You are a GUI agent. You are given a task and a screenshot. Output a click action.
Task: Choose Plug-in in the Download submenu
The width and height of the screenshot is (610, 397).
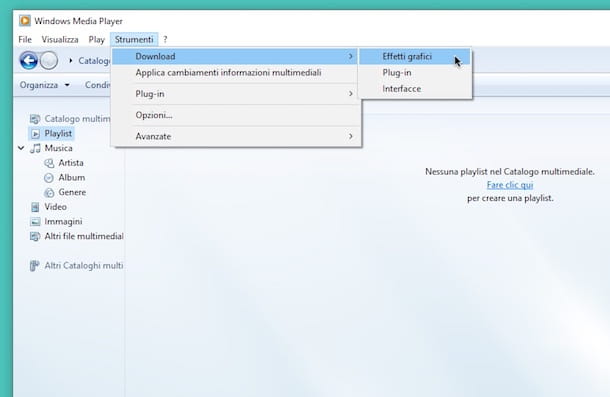[x=415, y=73]
